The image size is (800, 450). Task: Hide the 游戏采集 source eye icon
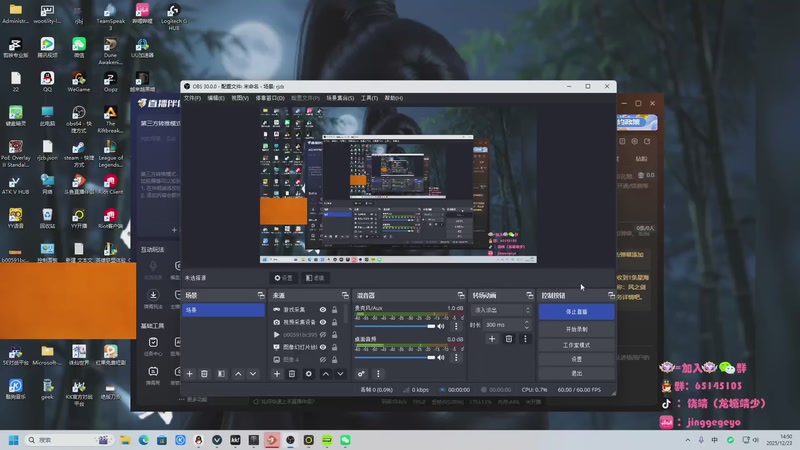point(323,310)
